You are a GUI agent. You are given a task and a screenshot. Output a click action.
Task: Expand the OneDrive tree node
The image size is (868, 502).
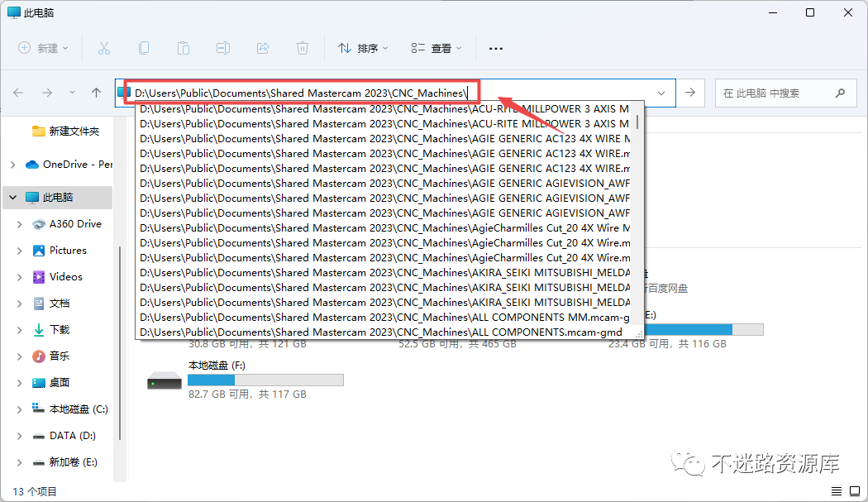click(12, 165)
